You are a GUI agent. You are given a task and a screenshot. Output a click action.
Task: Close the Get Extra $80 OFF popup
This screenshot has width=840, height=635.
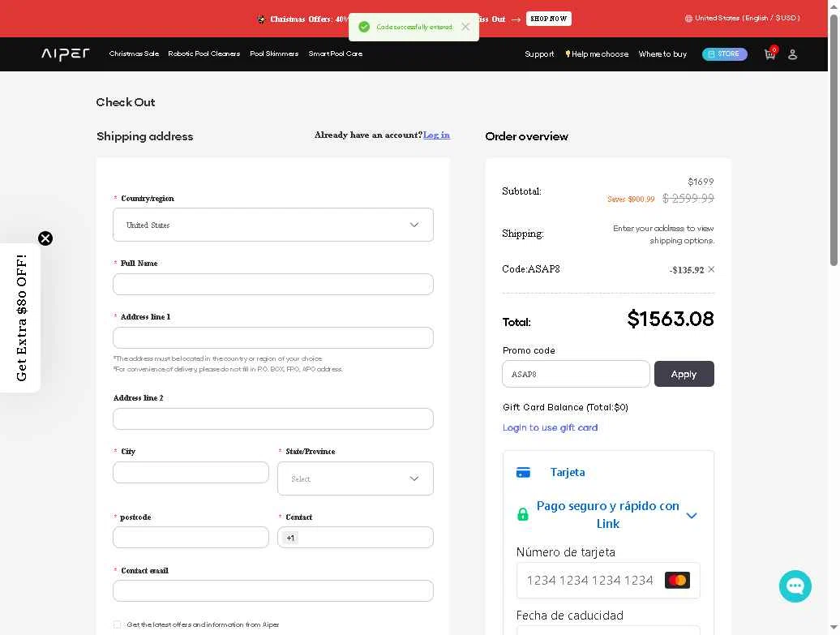(x=45, y=238)
